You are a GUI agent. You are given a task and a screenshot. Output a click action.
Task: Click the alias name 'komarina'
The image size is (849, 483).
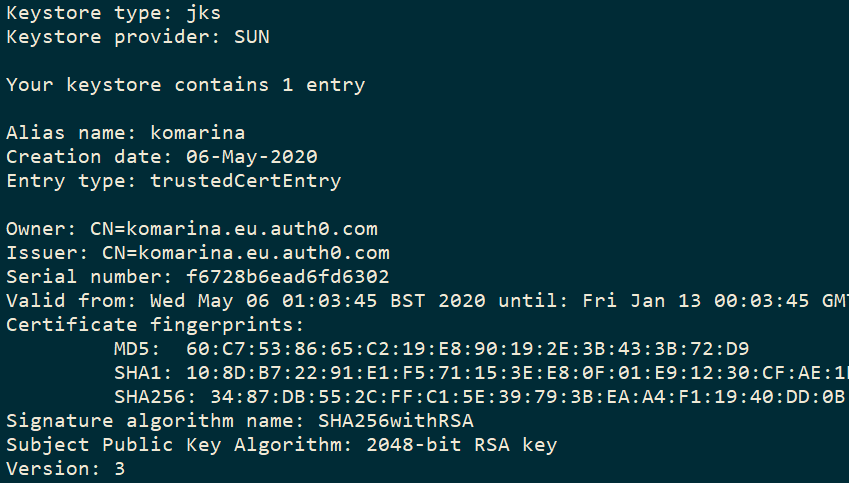pos(198,133)
